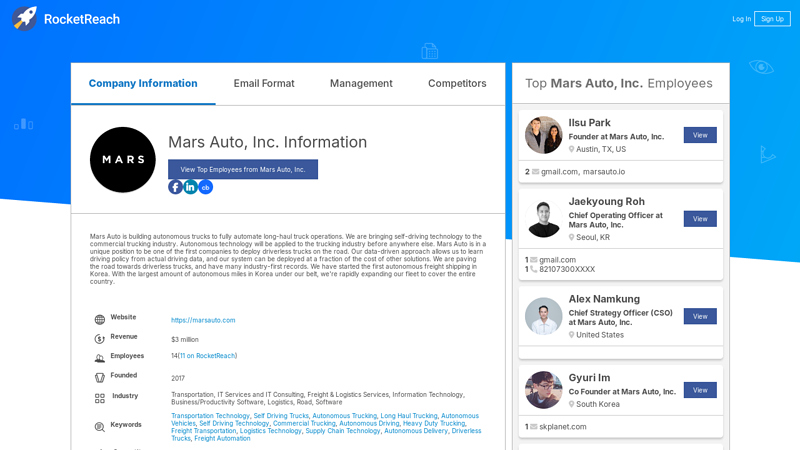Click the Freight Automation keyword link

(x=222, y=438)
